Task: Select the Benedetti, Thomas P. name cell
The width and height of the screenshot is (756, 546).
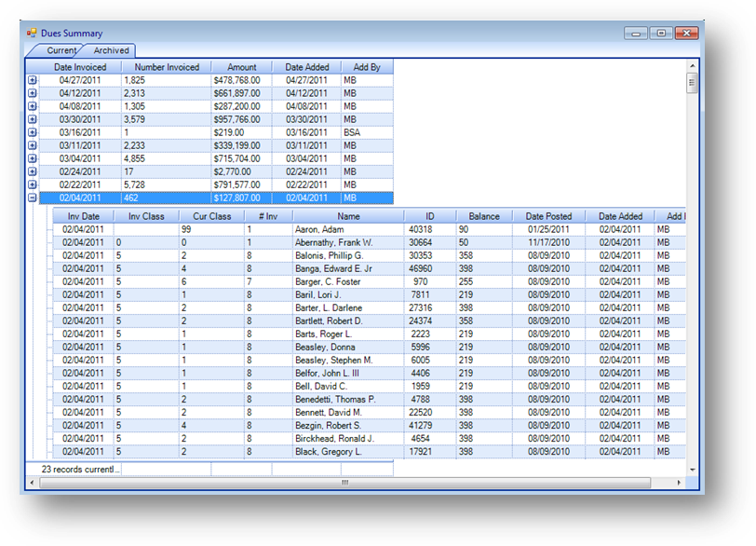Action: pyautogui.click(x=348, y=399)
